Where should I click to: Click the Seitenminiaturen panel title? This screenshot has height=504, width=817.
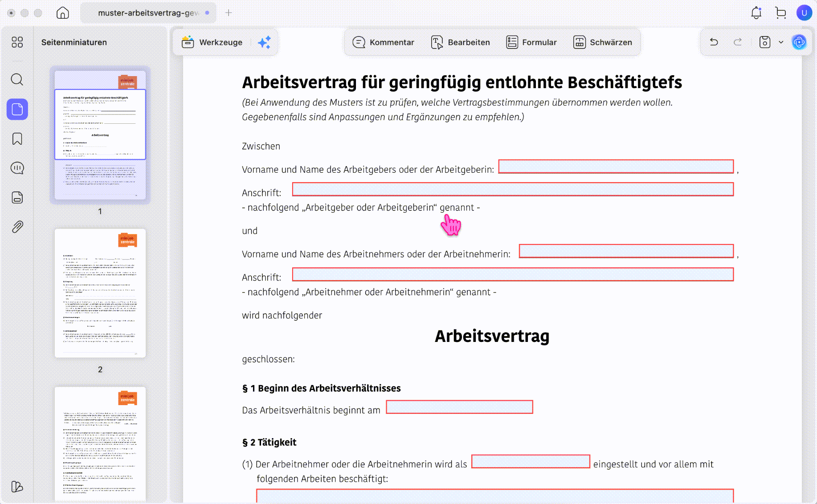click(74, 42)
